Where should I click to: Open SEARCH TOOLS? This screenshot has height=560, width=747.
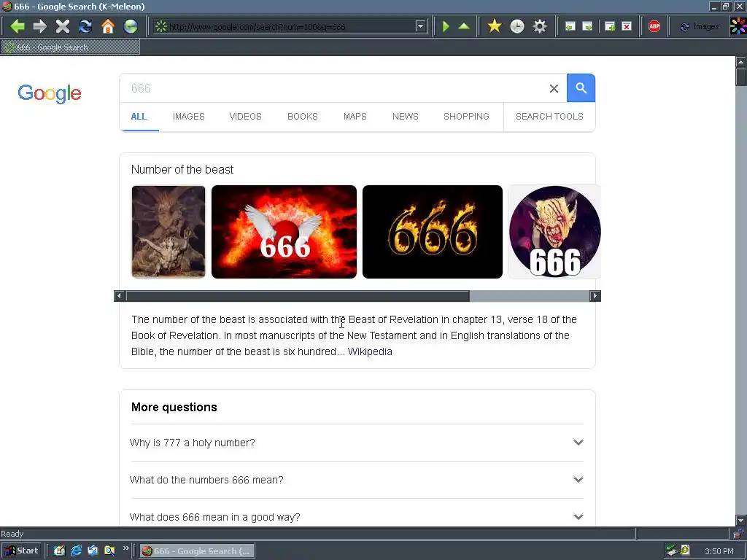coord(549,117)
